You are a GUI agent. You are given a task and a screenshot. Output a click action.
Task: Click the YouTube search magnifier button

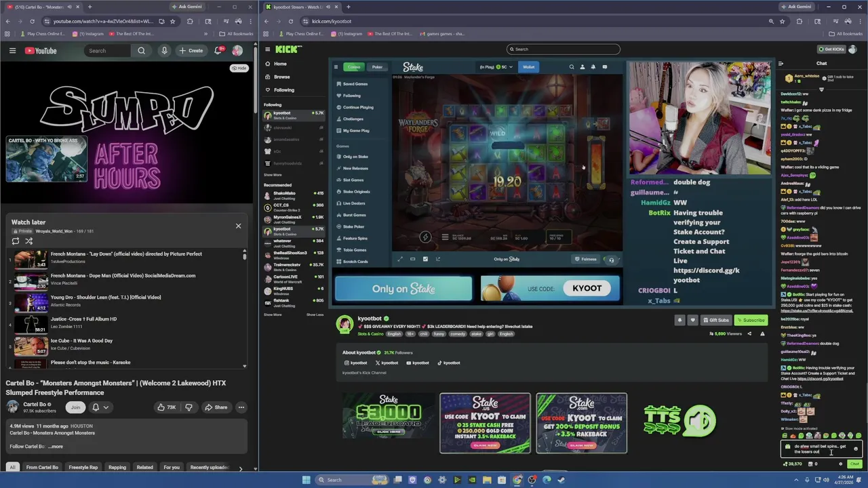[x=141, y=51]
